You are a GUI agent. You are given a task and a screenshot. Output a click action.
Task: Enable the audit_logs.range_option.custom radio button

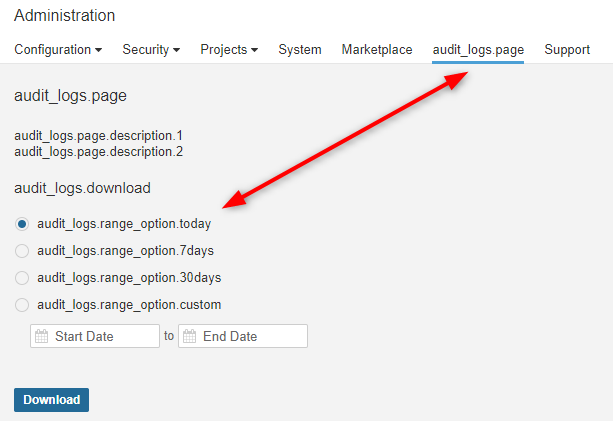coord(22,305)
